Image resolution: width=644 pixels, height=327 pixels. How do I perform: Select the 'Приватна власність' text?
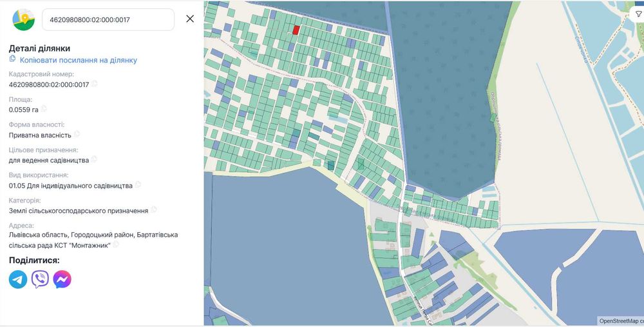click(40, 135)
